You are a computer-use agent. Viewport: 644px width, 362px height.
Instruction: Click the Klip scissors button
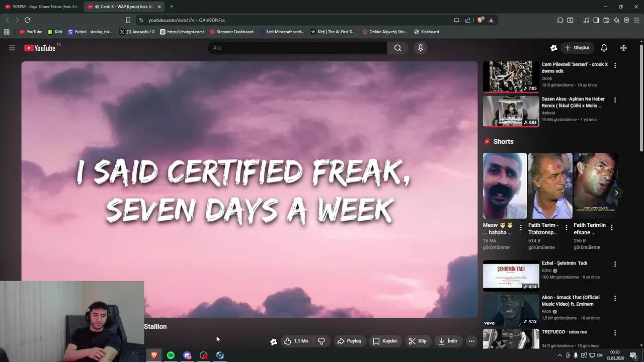coord(418,341)
